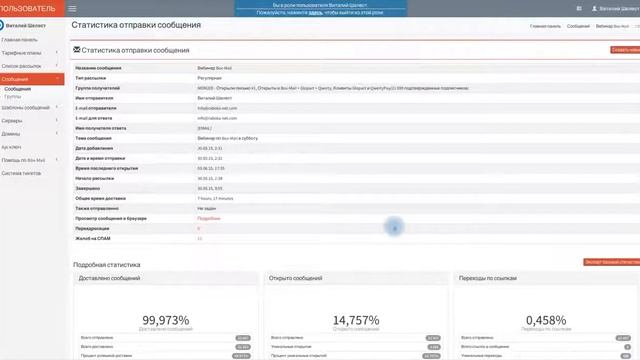Click the round avatar icon in sidebar
This screenshot has width=640, height=360.
2,25
